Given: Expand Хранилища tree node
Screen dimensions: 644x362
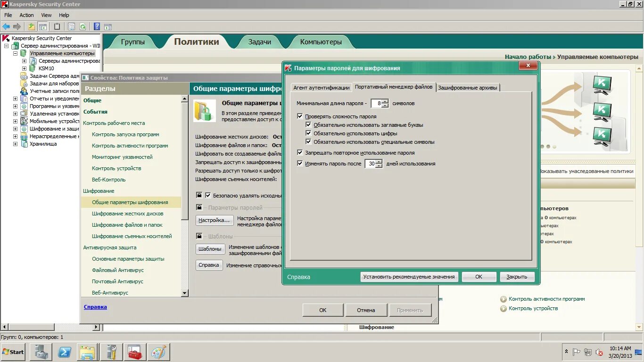Looking at the screenshot, I should point(15,144).
